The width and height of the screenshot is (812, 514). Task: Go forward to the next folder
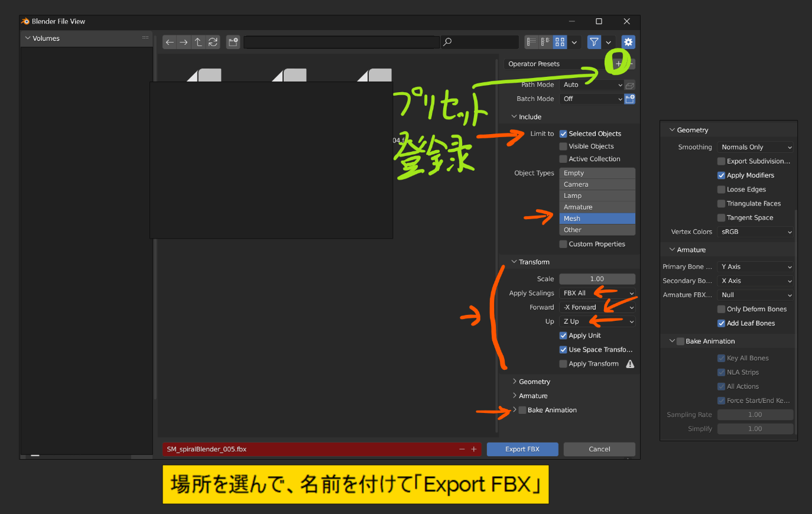tap(184, 42)
